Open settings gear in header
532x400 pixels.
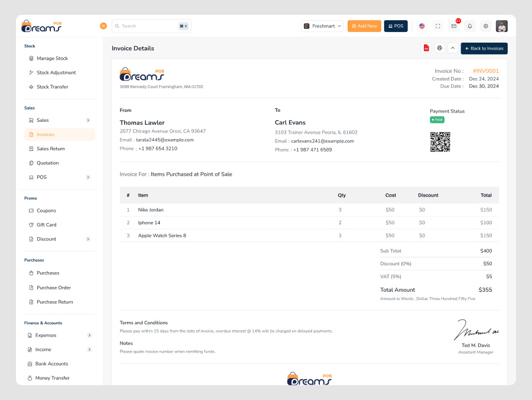click(485, 26)
